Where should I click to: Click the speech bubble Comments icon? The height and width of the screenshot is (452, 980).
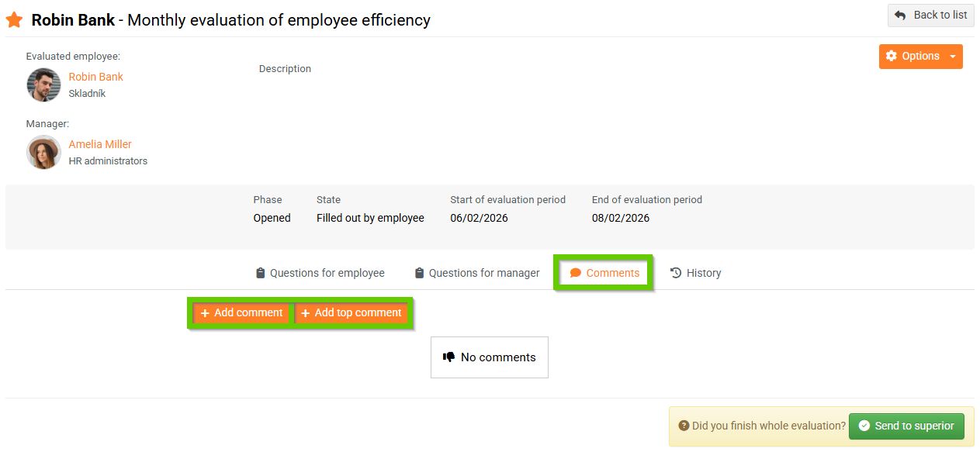575,273
